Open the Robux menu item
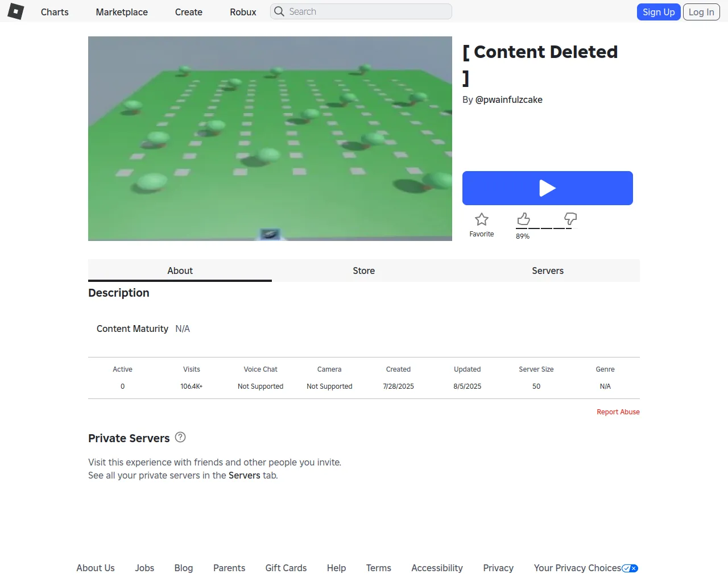The width and height of the screenshot is (728, 582). [243, 12]
